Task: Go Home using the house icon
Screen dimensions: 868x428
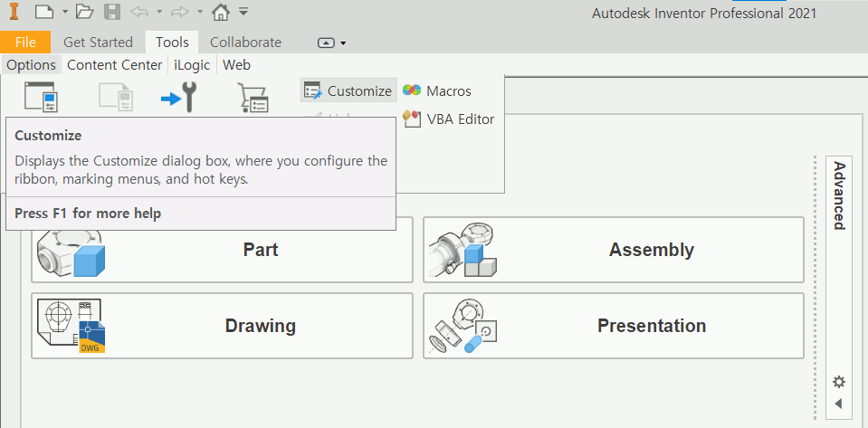Action: (x=220, y=13)
